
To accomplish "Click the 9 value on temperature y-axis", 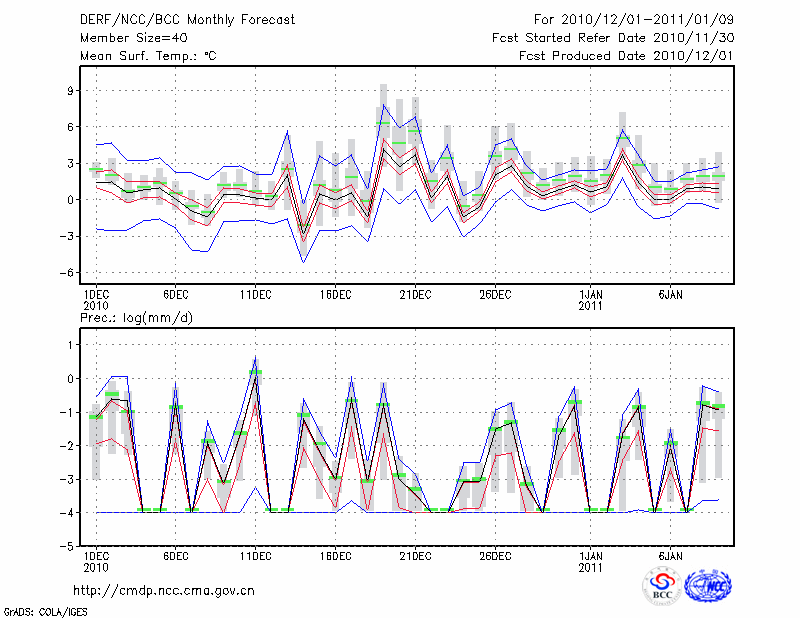I will click(x=72, y=90).
